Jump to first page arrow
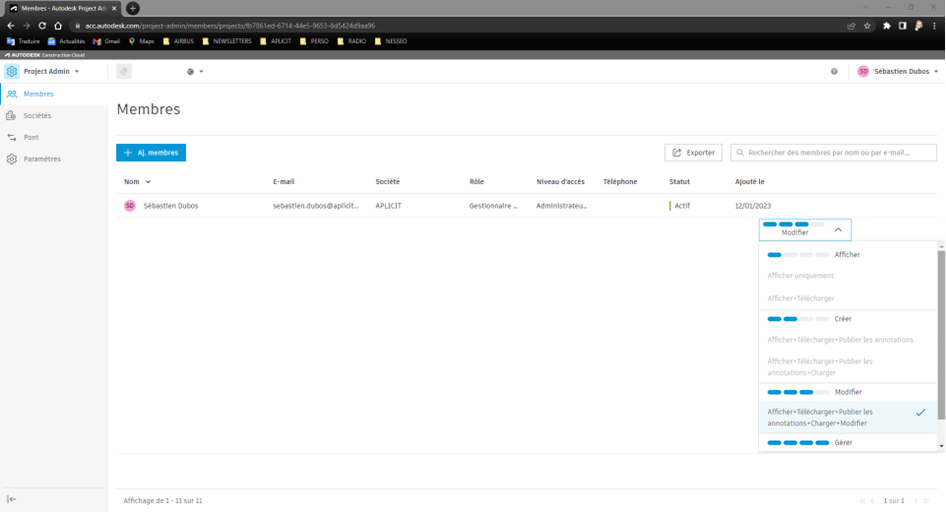 (x=862, y=501)
